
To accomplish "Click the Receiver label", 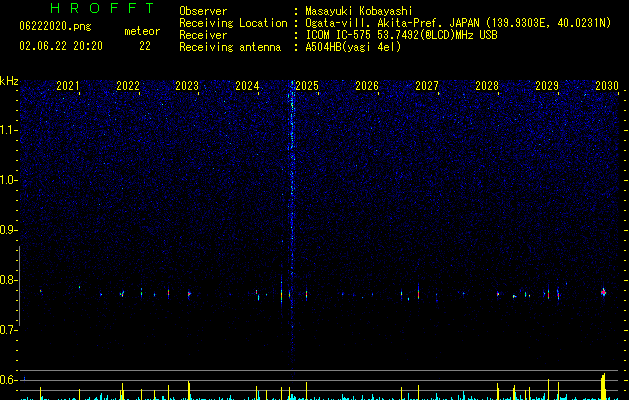I will [203, 35].
